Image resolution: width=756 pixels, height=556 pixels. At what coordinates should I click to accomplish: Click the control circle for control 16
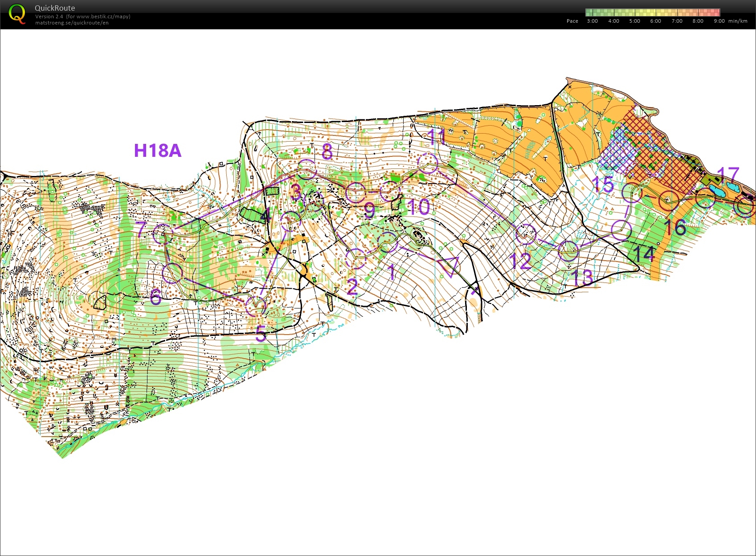[669, 200]
